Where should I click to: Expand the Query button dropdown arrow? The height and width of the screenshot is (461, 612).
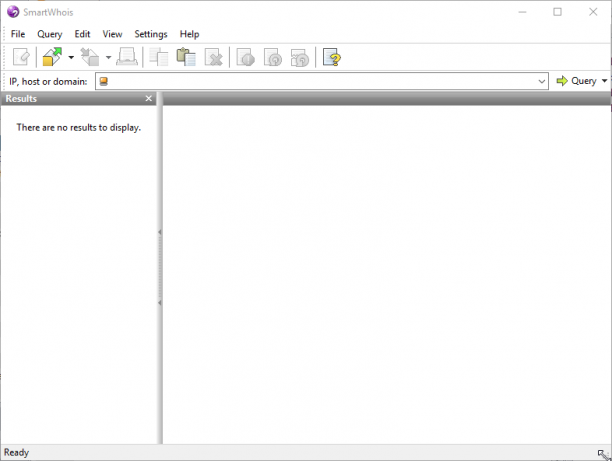coord(604,81)
